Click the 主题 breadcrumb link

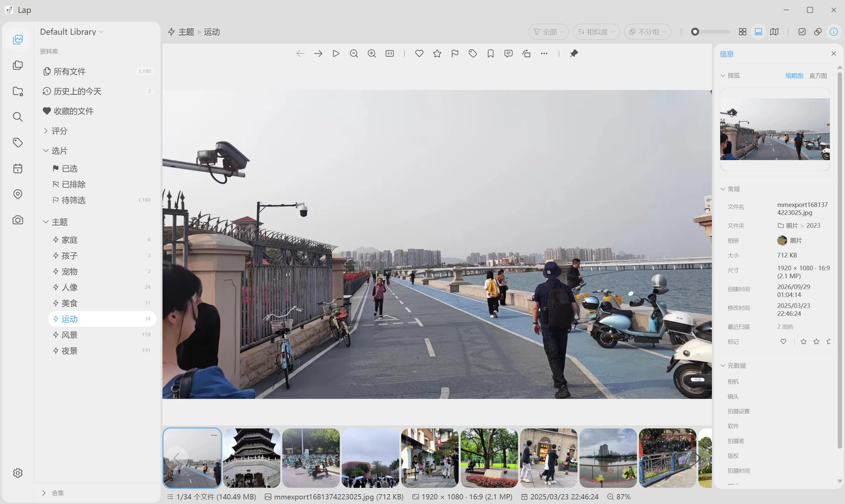coord(186,32)
